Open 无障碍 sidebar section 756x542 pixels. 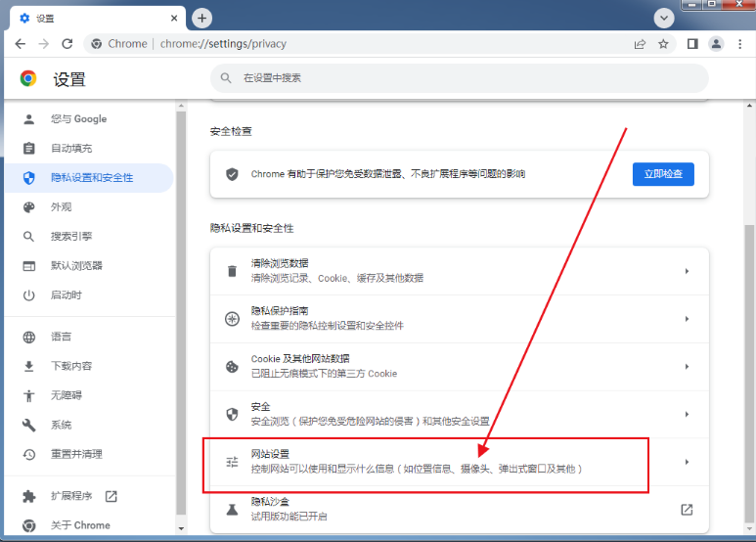90,396
